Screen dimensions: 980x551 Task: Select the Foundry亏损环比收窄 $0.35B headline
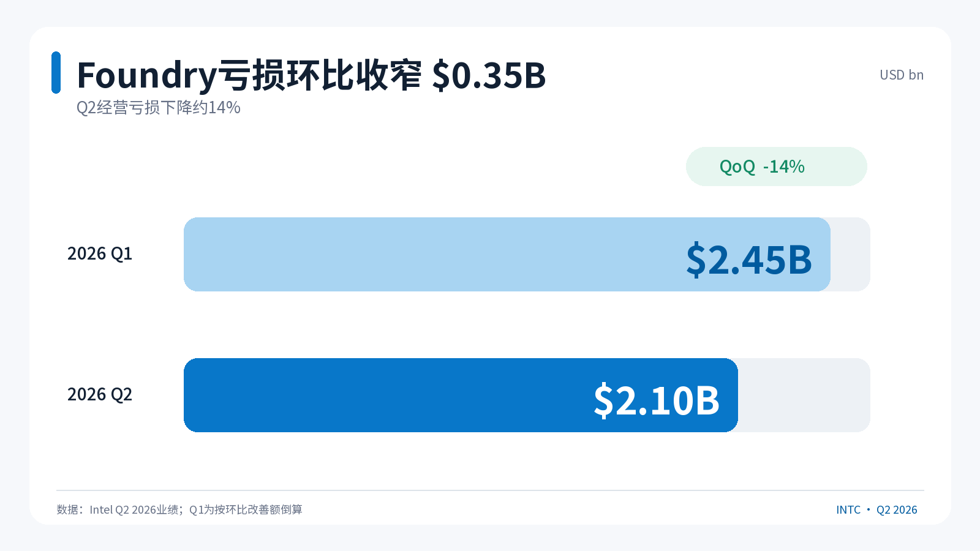(311, 75)
